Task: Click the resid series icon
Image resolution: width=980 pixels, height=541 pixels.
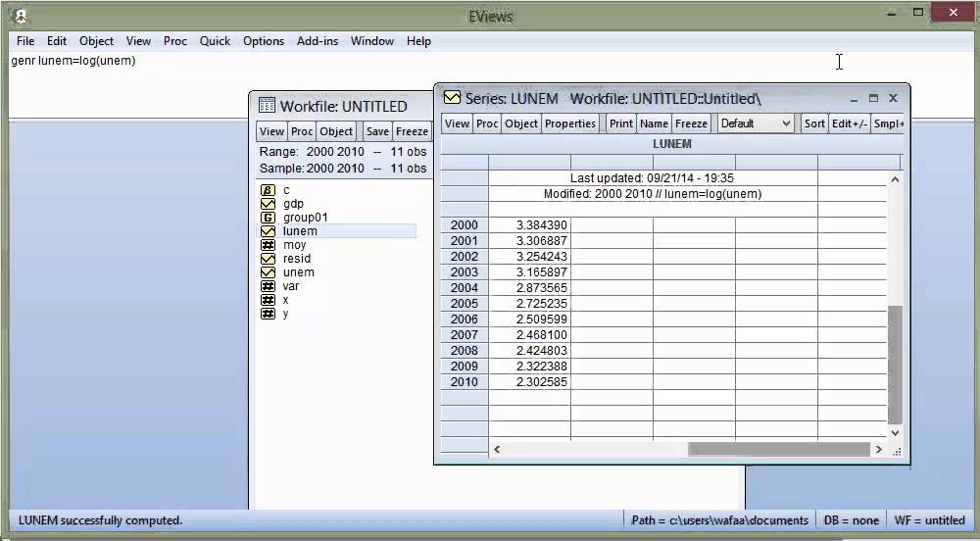Action: (268, 259)
